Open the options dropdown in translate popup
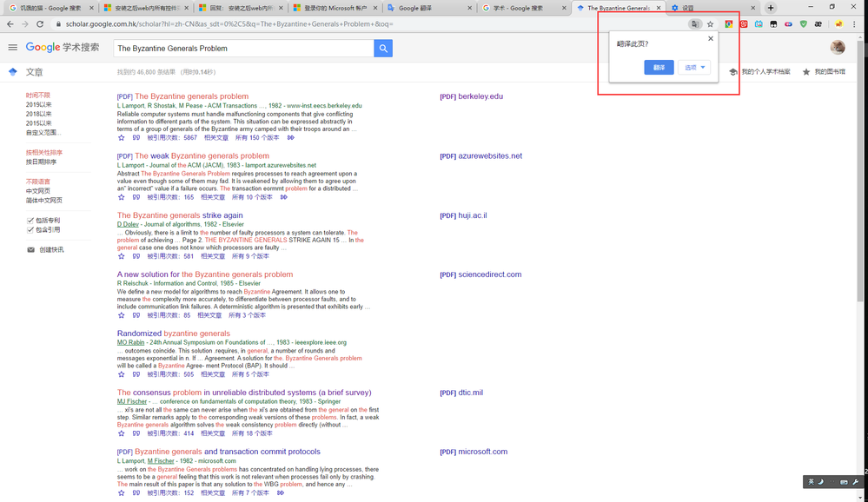The image size is (868, 502). tap(694, 68)
